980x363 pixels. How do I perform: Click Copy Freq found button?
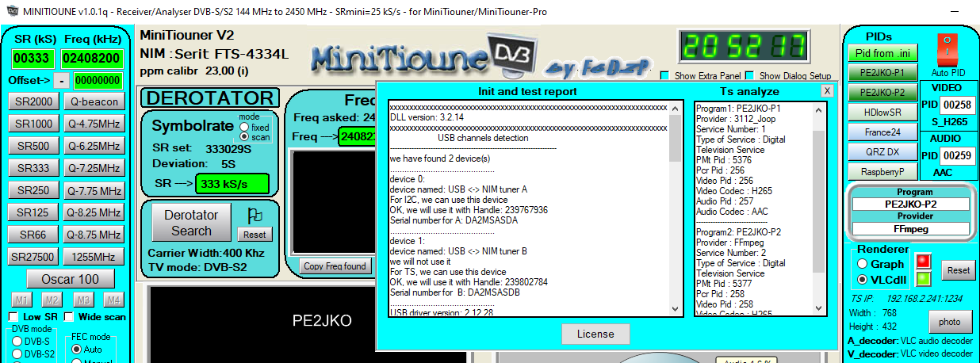(x=335, y=266)
